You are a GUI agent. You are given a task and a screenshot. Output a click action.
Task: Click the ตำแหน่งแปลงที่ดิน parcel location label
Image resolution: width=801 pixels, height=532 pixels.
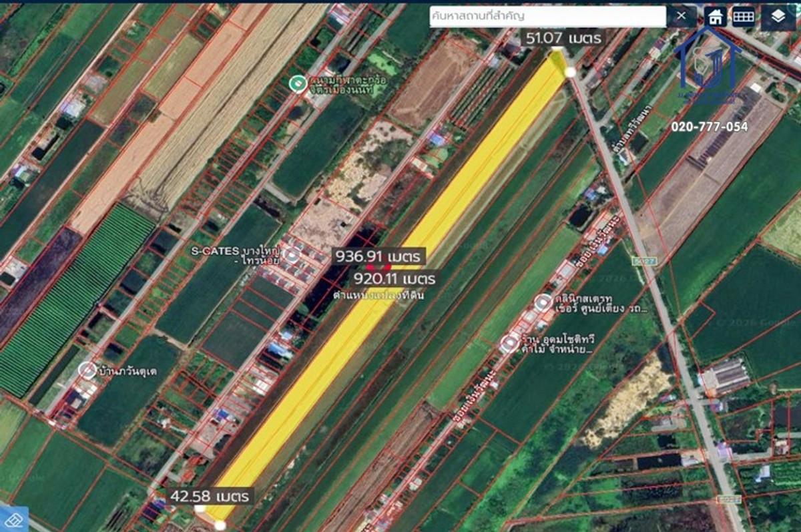378,294
